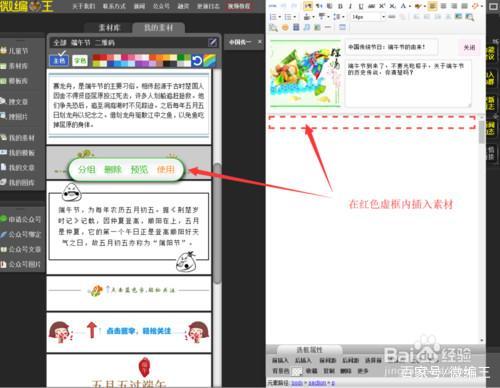Click 预览 in the popup menu
Screen dimensions: 500x388
pos(139,170)
